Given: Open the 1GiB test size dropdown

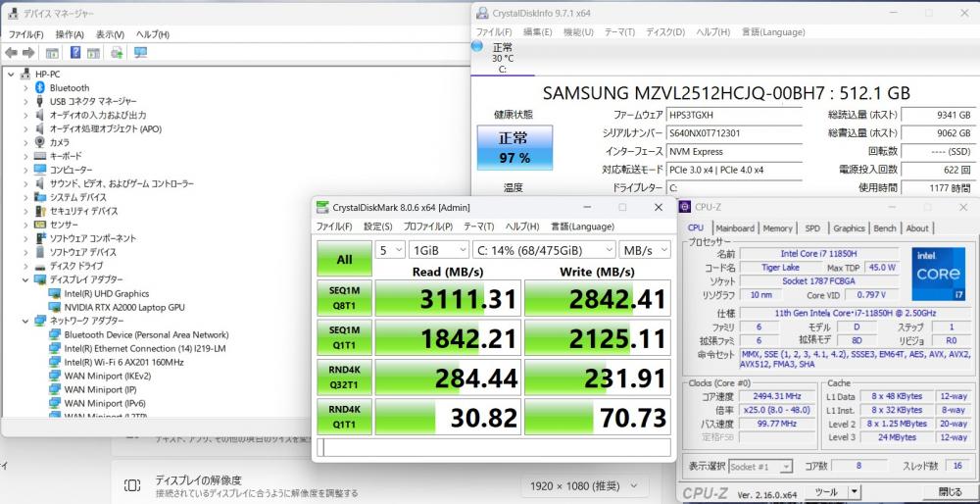Looking at the screenshot, I should tap(439, 250).
